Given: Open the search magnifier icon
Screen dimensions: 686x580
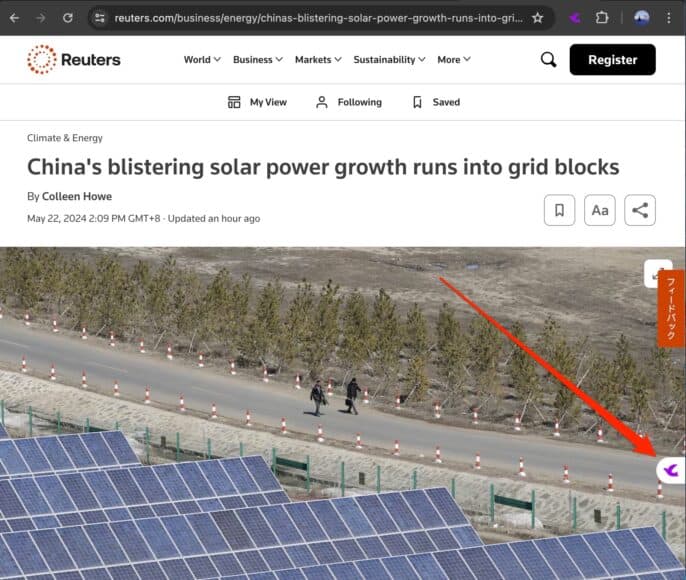Looking at the screenshot, I should [548, 60].
